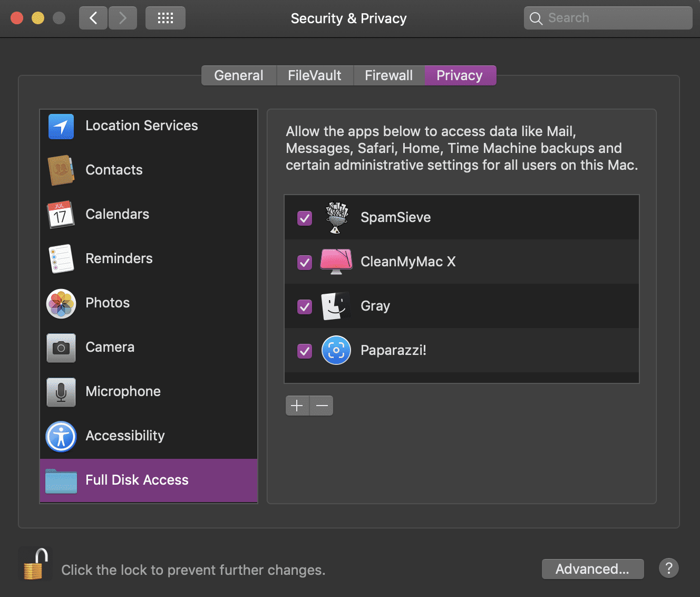Click the Gray Finder-face app icon
Image resolution: width=700 pixels, height=597 pixels.
point(336,306)
